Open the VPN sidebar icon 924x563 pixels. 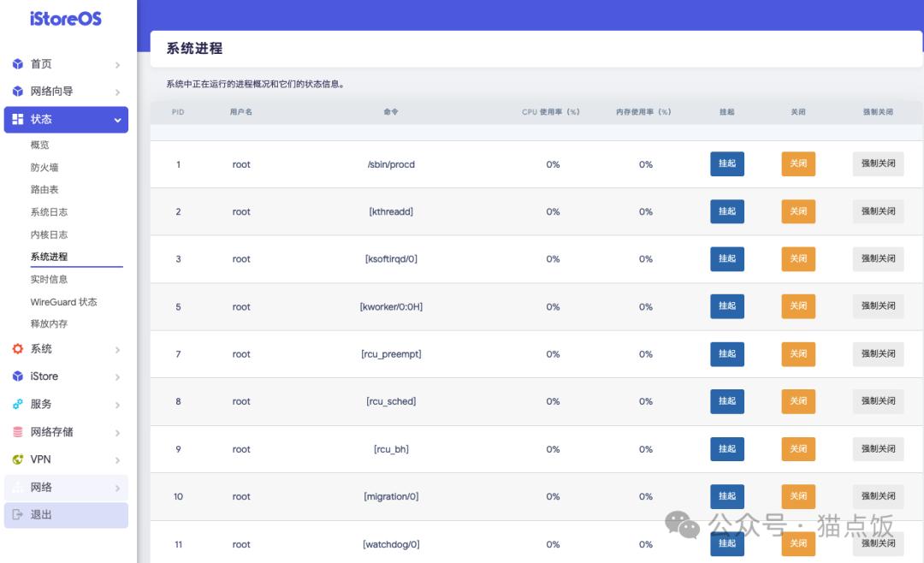pyautogui.click(x=19, y=459)
